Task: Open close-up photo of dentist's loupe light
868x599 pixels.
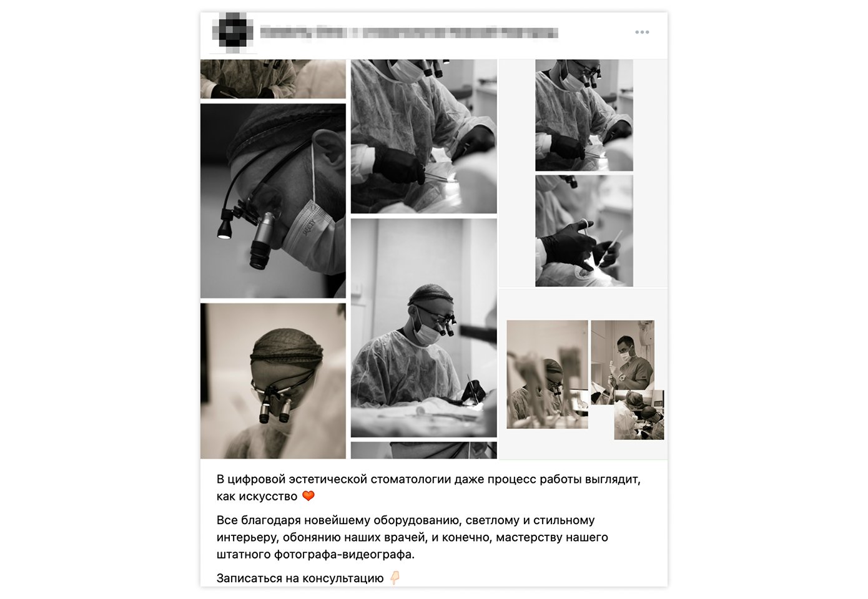Action: click(273, 201)
